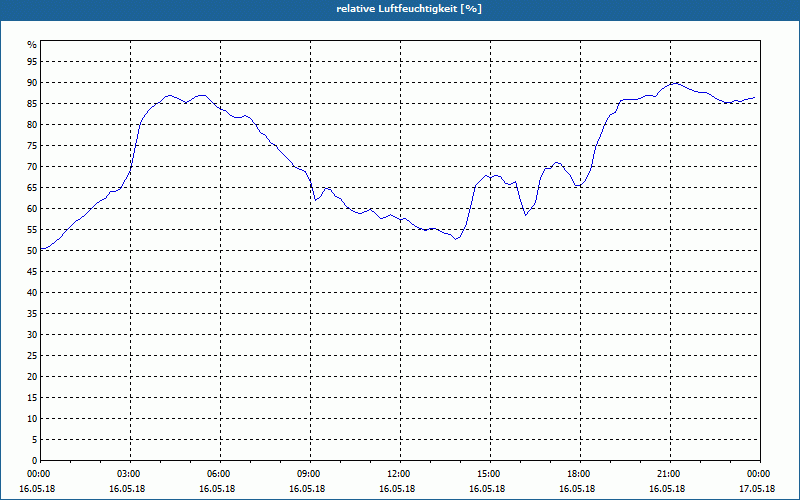Pick the 75 y-axis tick label
This screenshot has height=500, width=800.
pyautogui.click(x=32, y=145)
